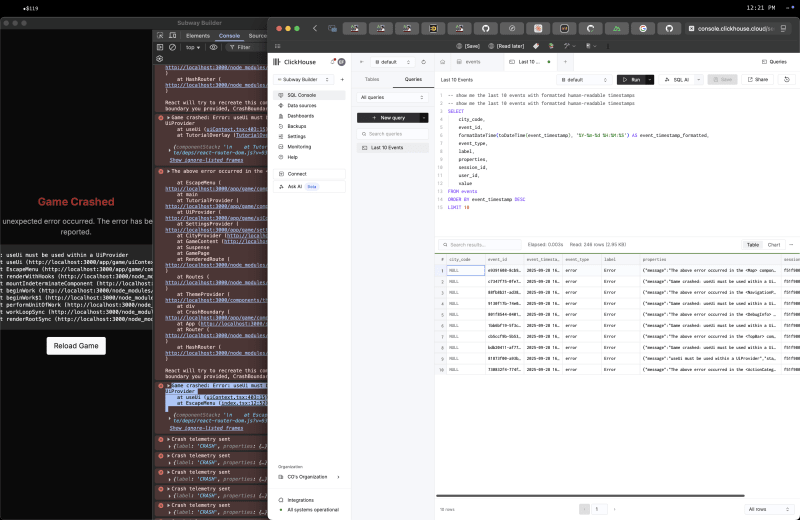Click the Share query button
The width and height of the screenshot is (800, 520).
point(759,79)
